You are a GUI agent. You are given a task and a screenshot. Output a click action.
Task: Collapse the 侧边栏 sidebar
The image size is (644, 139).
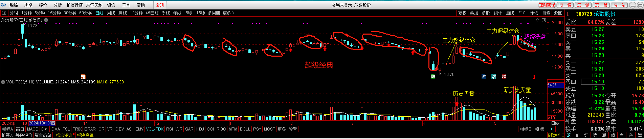(x=556, y=135)
